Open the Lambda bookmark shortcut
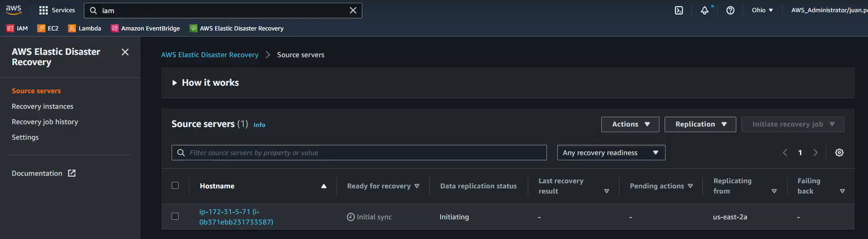 point(85,28)
